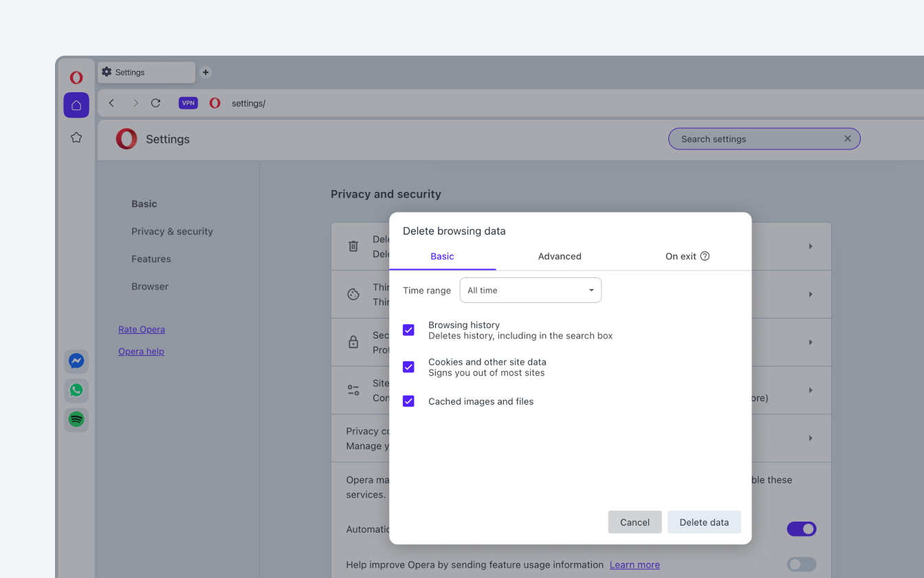
Task: Uncheck Cookies and other site data
Action: coord(408,367)
